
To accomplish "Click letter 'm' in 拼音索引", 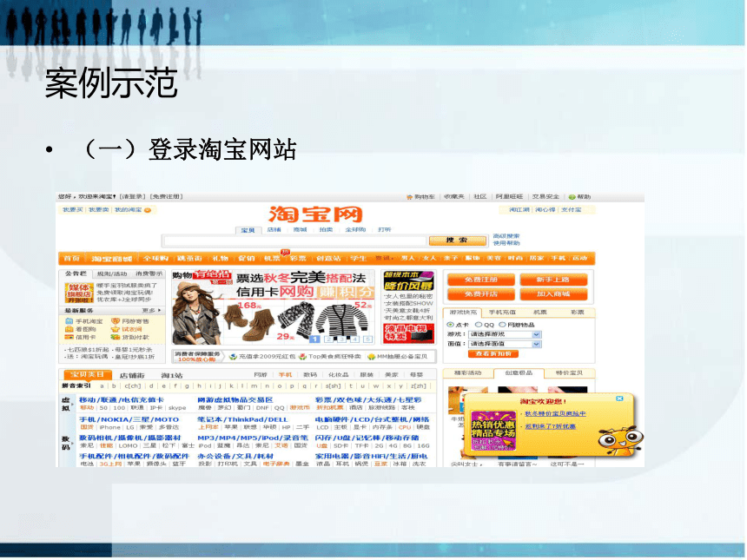I will pos(254,386).
